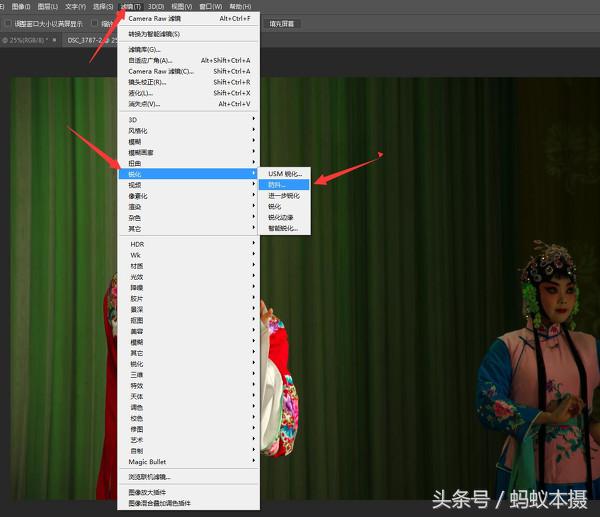Choose 自适应广角(A)...

pos(189,60)
